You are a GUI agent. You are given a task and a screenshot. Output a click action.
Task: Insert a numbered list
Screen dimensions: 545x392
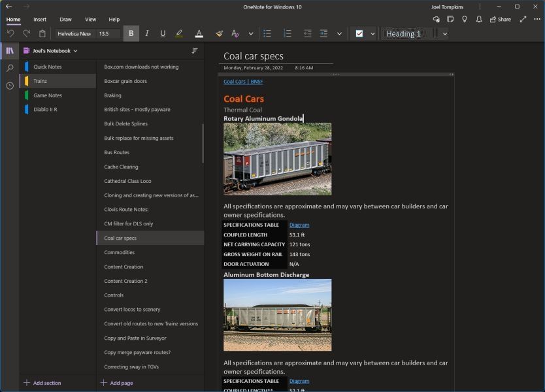288,33
